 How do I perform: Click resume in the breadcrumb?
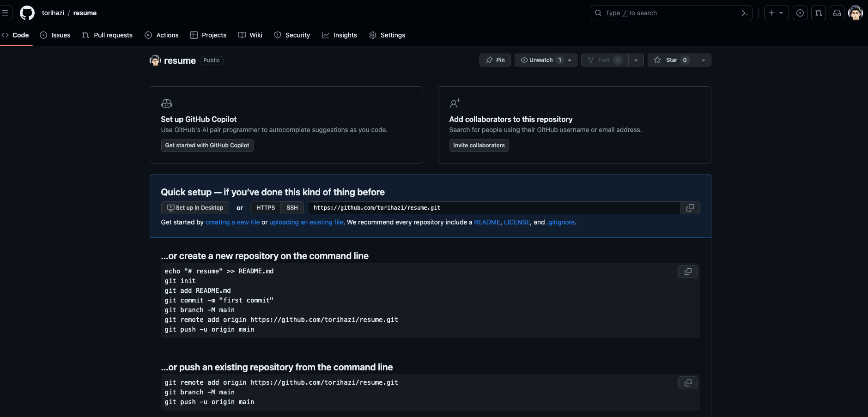click(85, 13)
